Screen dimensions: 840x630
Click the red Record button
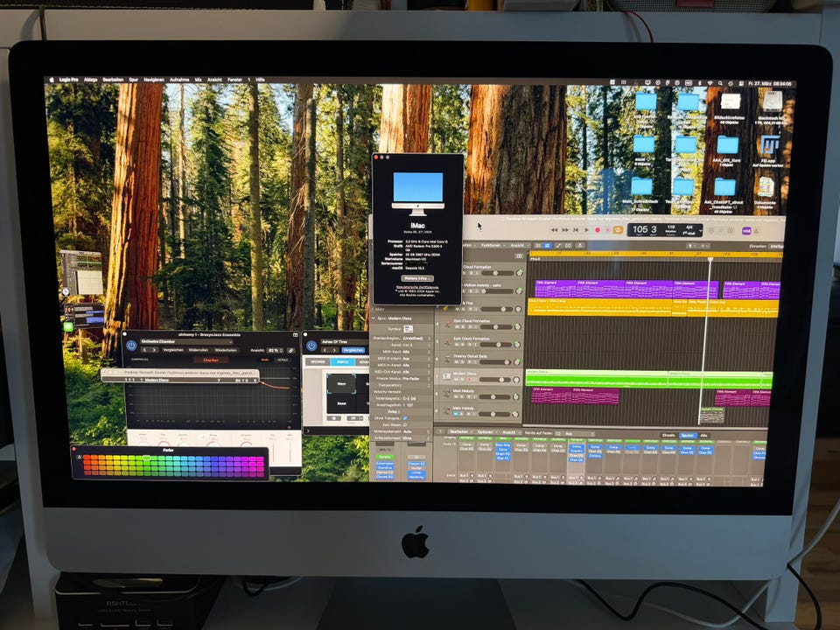(x=598, y=230)
